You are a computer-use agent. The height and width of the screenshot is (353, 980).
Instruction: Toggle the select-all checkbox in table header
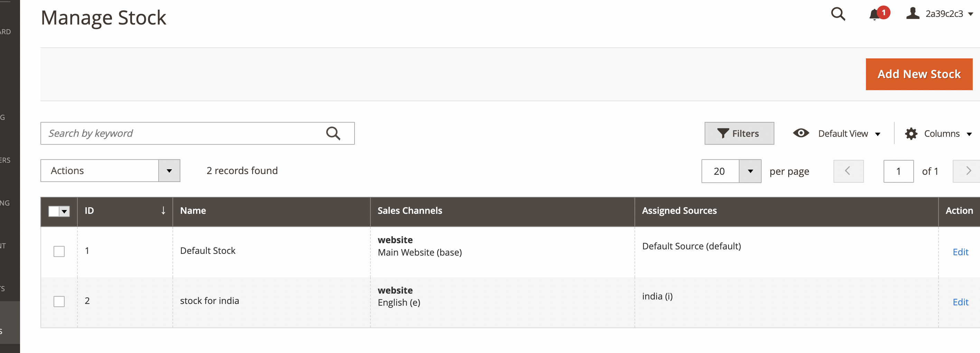point(54,211)
